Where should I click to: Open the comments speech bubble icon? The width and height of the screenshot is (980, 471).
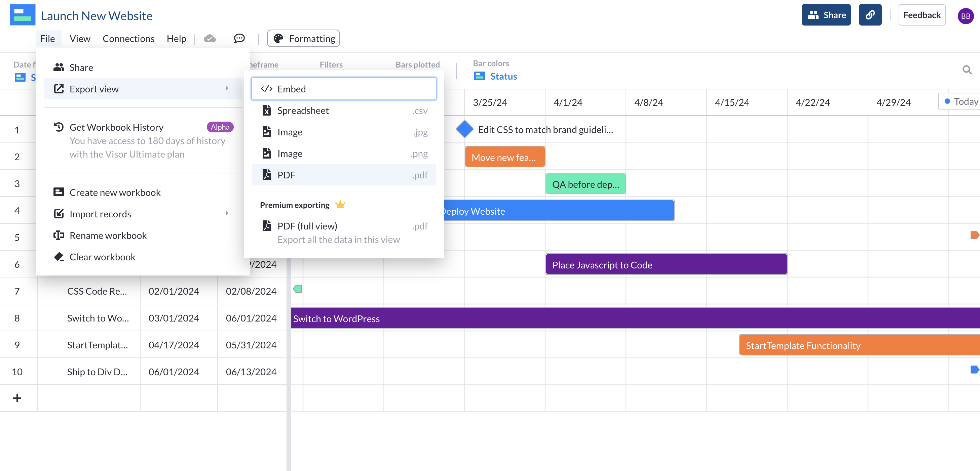239,38
